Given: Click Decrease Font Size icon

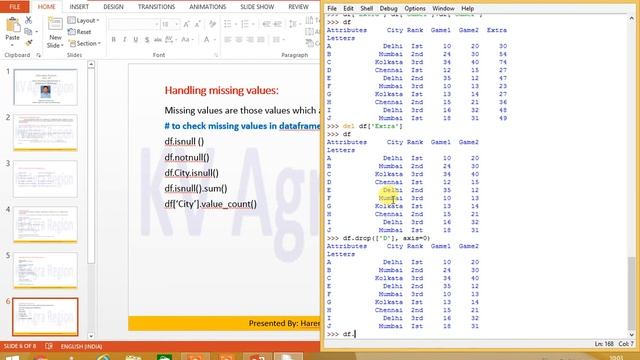Looking at the screenshot, I should point(197,24).
